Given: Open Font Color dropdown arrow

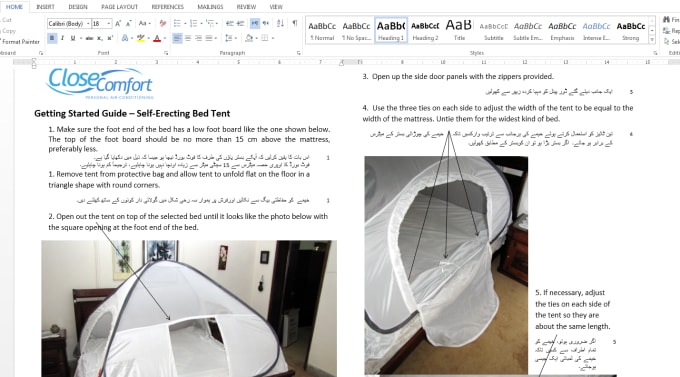Looking at the screenshot, I should [x=165, y=38].
